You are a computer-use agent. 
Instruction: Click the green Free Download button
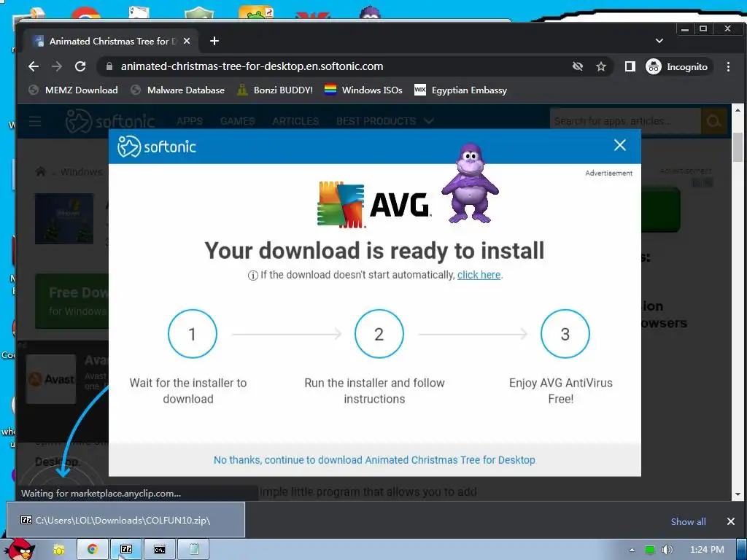point(72,301)
